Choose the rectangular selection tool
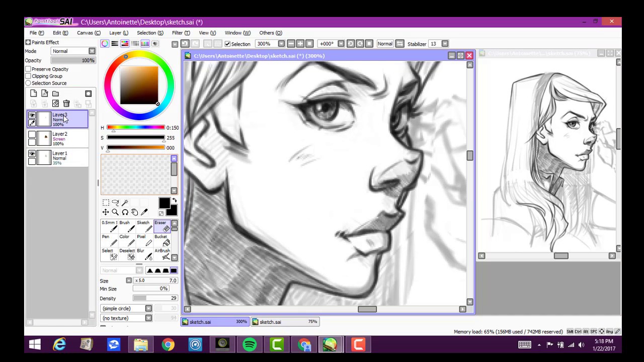Image resolution: width=644 pixels, height=362 pixels. [x=106, y=203]
